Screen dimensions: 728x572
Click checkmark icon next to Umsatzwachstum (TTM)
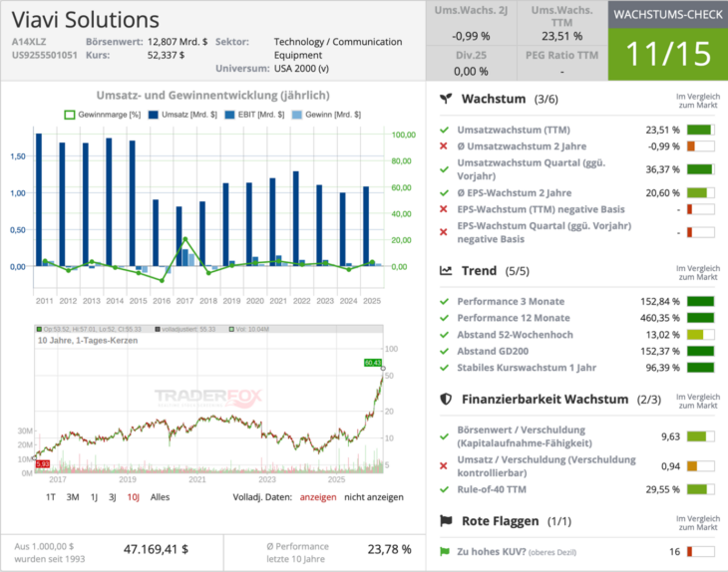pos(445,130)
